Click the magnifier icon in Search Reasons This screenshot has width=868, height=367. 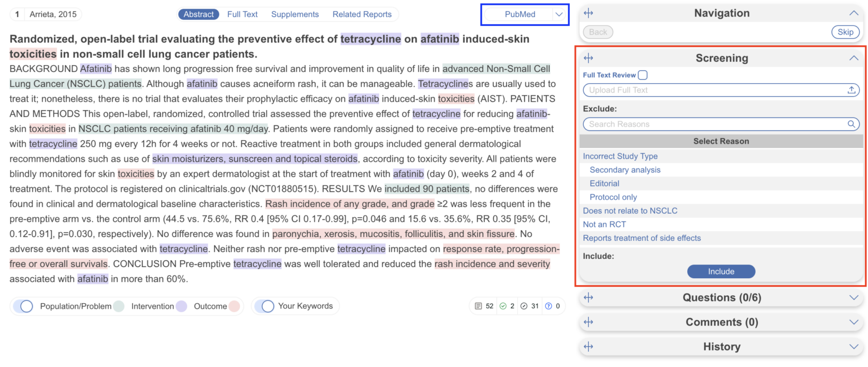tap(852, 124)
